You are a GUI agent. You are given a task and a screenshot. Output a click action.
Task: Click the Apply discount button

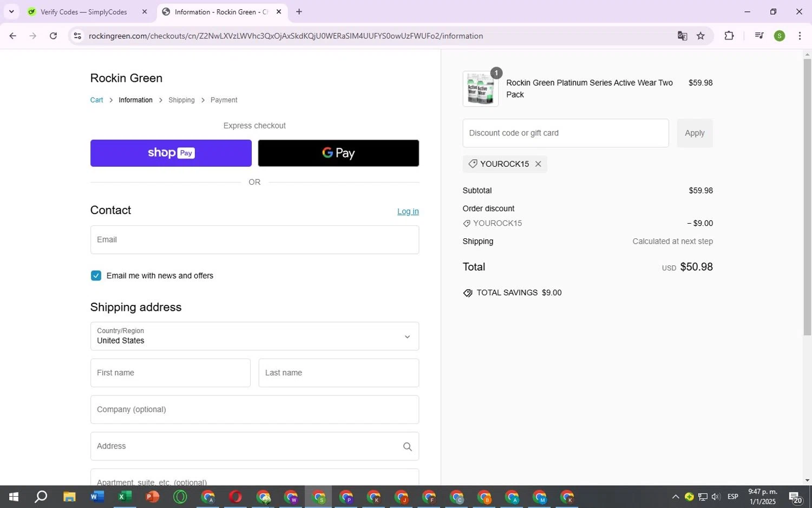point(695,133)
